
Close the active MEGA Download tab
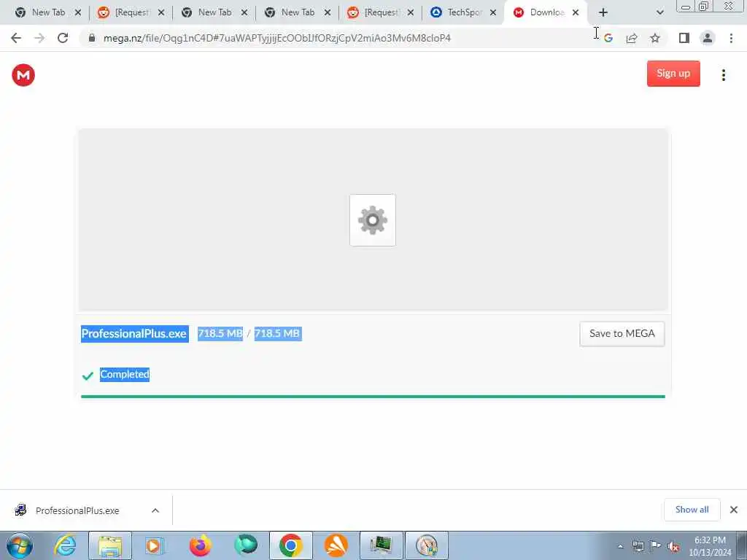click(576, 12)
